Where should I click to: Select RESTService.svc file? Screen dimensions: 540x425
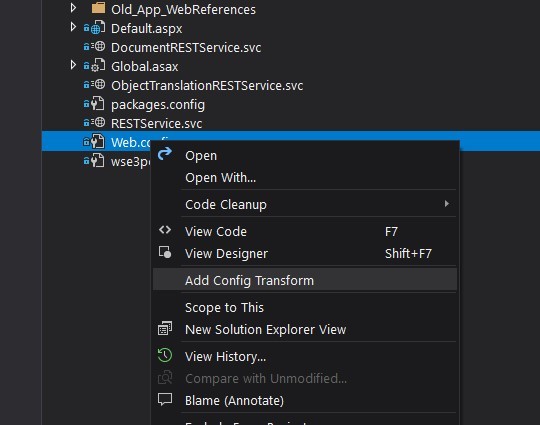coord(156,123)
